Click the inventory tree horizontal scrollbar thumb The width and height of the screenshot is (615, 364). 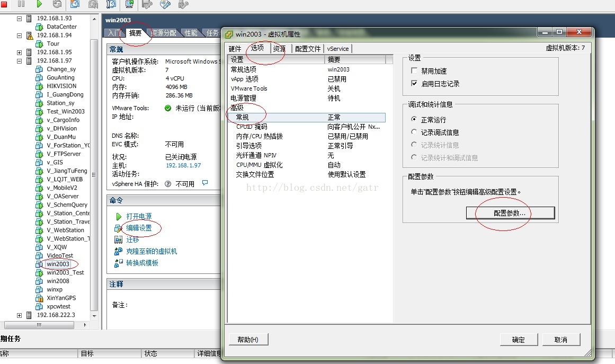tap(39, 325)
